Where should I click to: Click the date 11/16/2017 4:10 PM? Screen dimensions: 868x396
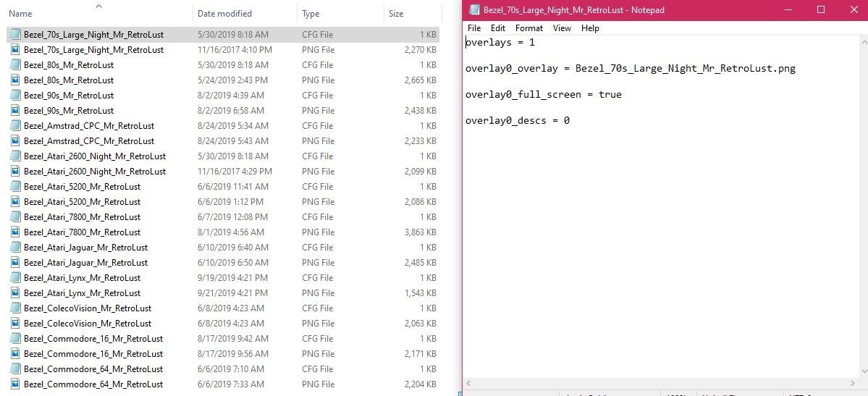click(235, 50)
